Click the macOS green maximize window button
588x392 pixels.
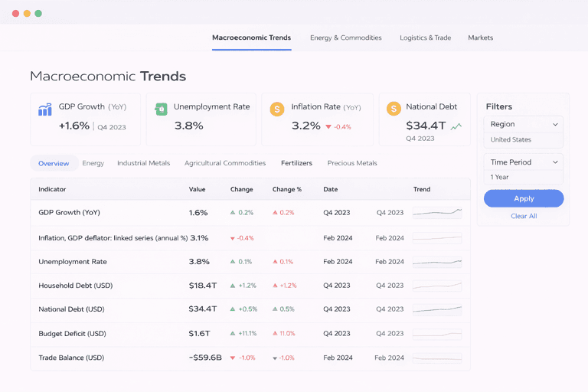[x=38, y=14]
